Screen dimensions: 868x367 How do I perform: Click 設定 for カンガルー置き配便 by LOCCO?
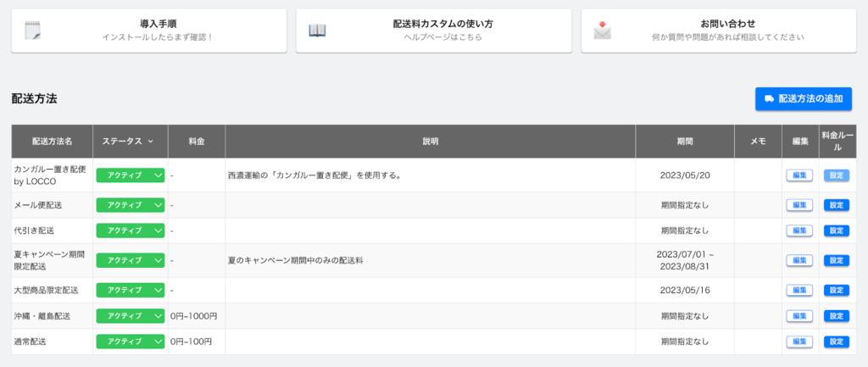coord(837,175)
